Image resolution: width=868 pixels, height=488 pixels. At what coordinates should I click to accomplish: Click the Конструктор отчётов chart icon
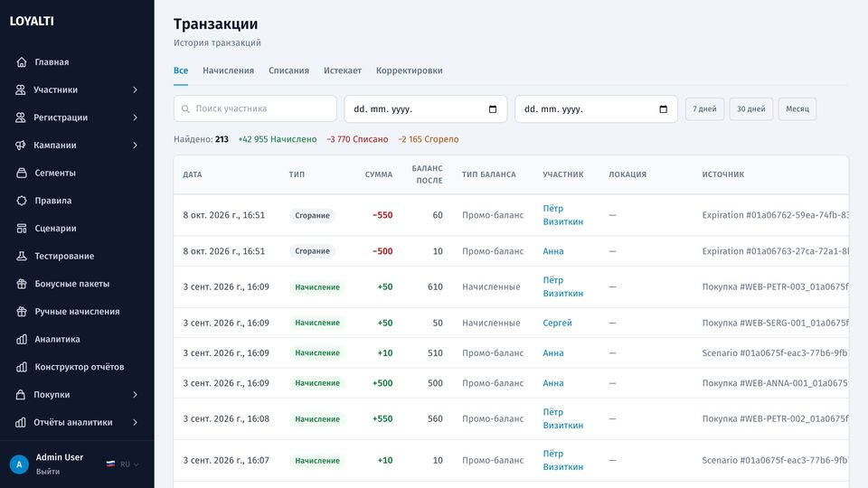(x=22, y=367)
